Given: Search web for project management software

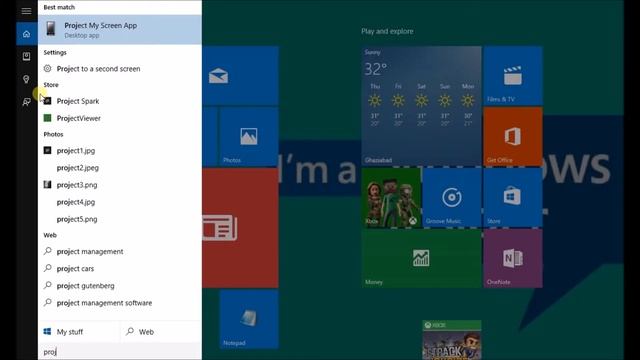Looking at the screenshot, I should [120, 303].
